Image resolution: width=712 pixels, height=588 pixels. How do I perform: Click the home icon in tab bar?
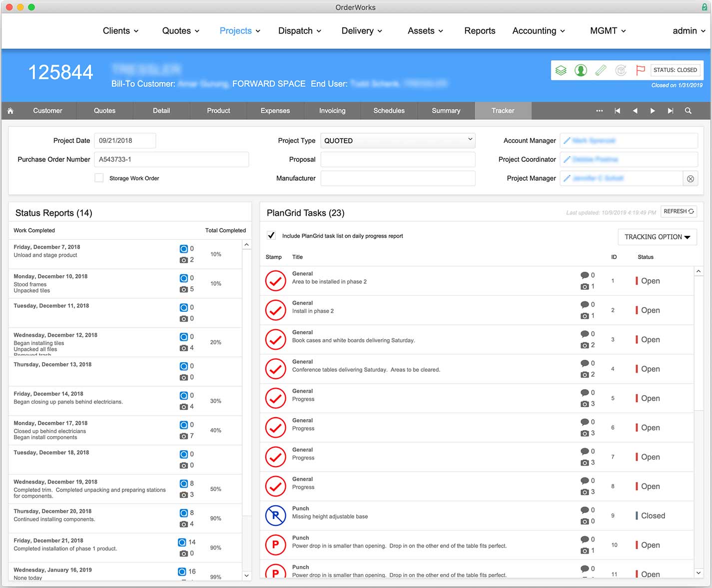(10, 111)
